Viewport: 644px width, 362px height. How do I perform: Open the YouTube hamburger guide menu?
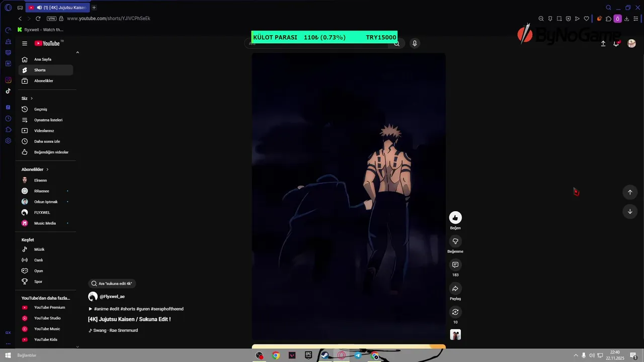(x=25, y=43)
